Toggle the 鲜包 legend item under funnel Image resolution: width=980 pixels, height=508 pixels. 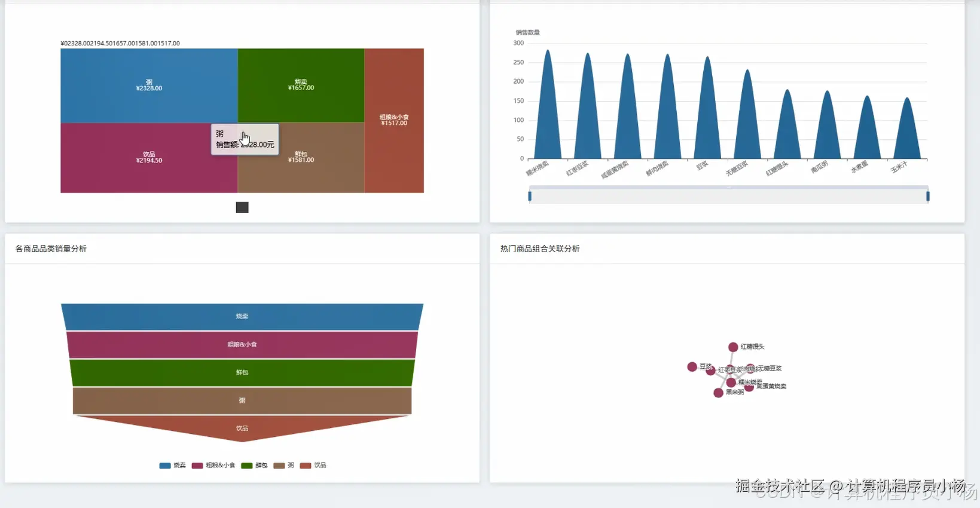point(254,465)
